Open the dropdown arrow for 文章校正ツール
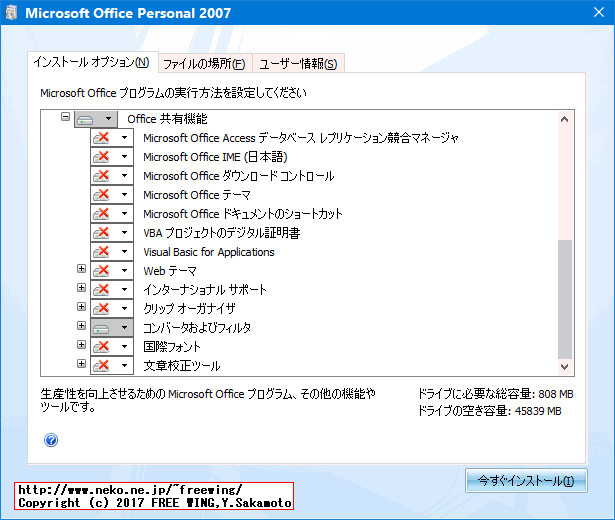Screen dimensions: 615x520 124,366
